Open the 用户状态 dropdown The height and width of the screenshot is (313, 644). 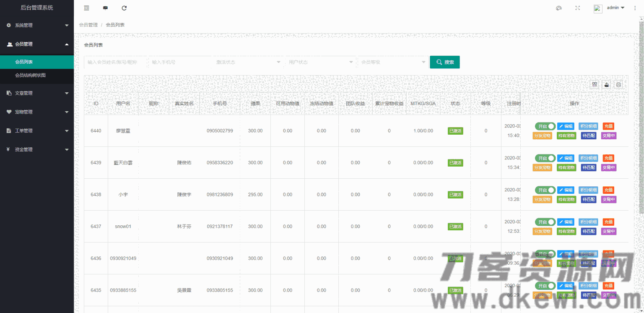click(x=320, y=62)
